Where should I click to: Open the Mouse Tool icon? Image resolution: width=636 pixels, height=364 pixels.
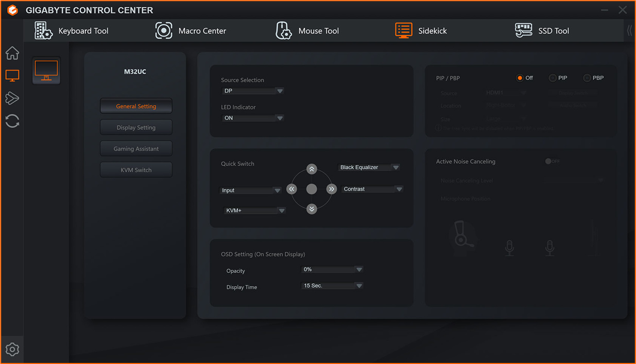[x=283, y=30]
